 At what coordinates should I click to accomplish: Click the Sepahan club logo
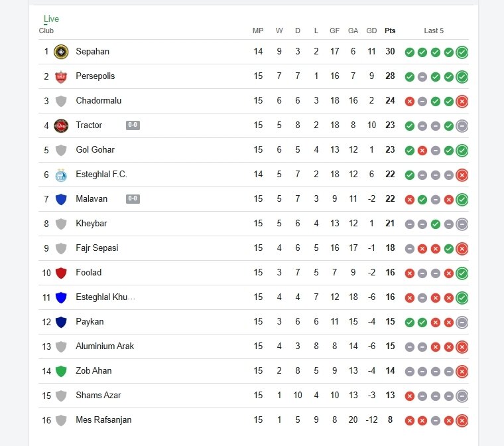tap(61, 52)
